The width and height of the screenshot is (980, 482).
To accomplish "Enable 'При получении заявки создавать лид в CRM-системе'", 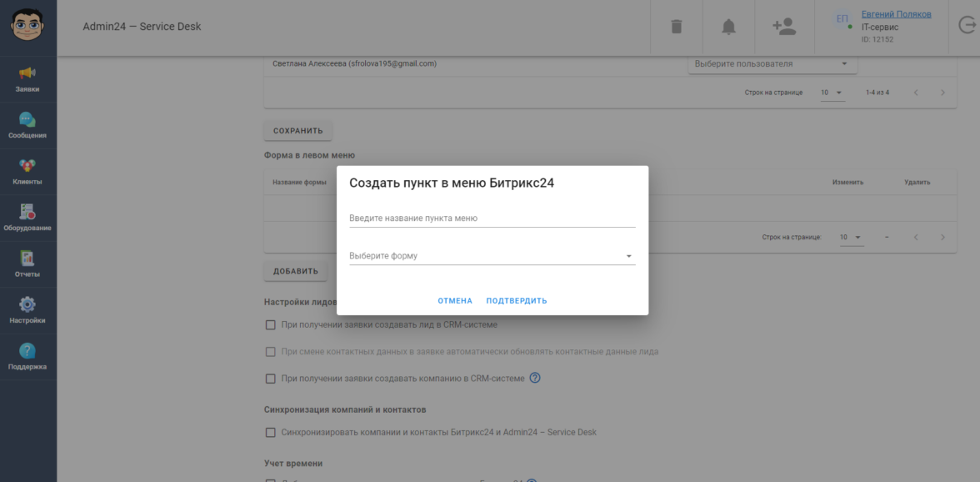I will (x=270, y=324).
